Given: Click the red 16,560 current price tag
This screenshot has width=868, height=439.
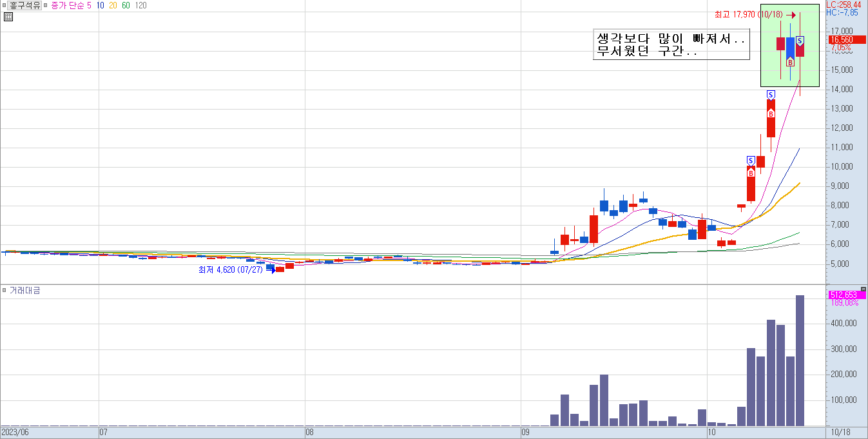Looking at the screenshot, I should pos(847,40).
